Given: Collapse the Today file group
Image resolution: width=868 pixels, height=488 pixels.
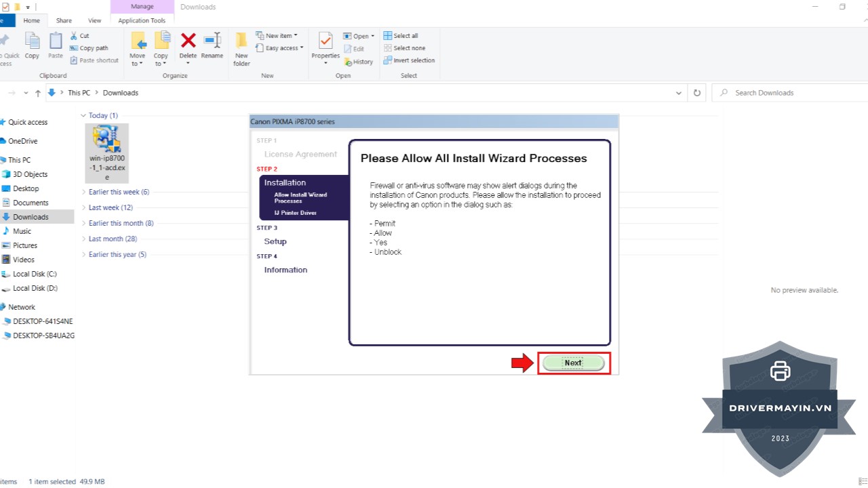Looking at the screenshot, I should click(x=83, y=115).
